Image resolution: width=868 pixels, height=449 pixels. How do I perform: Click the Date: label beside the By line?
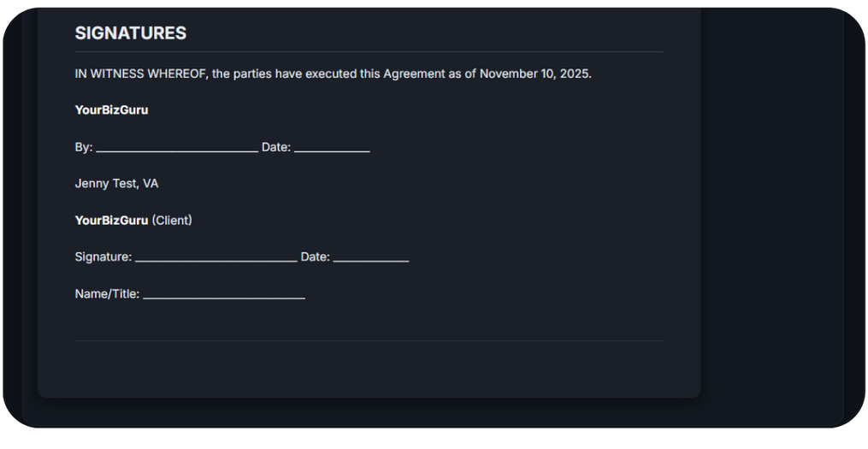tap(276, 147)
